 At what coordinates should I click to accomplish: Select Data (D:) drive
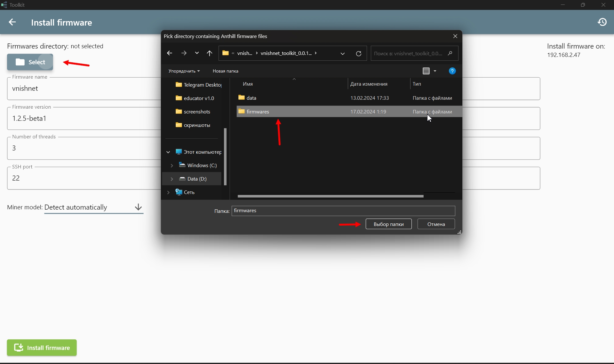pos(193,179)
